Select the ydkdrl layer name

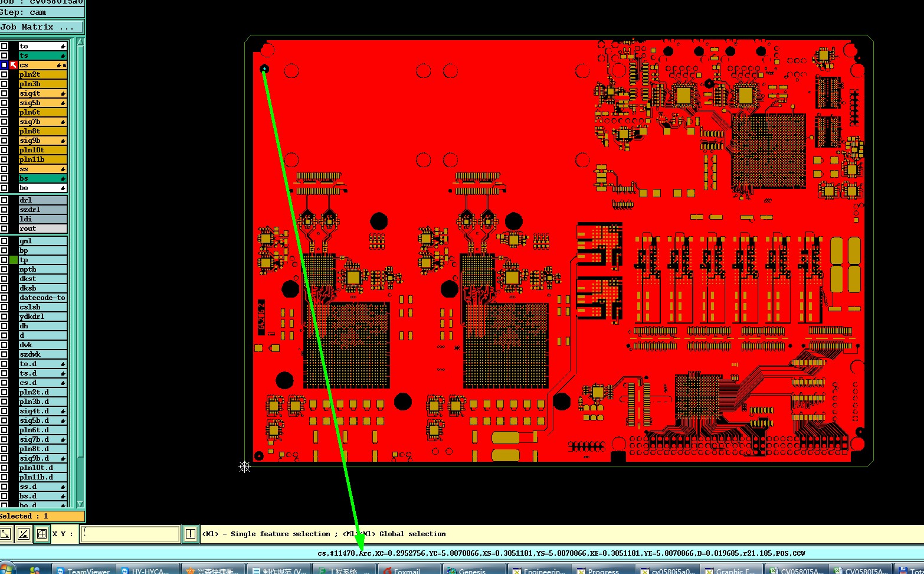pyautogui.click(x=42, y=317)
